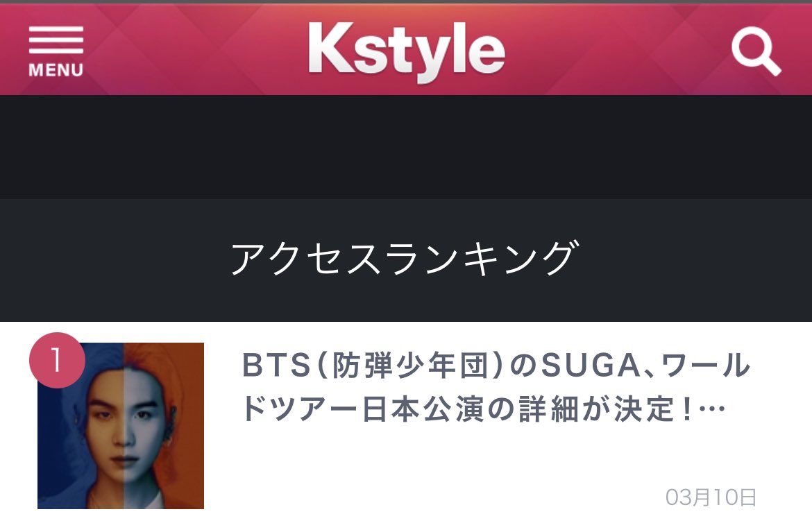812x523 pixels.
Task: Click the handle of the search magnifier
Action: 770,67
